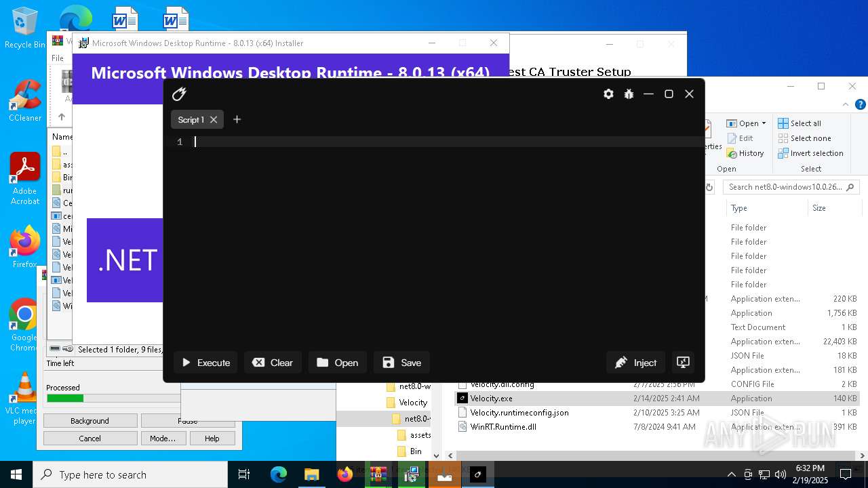Click the screen icon beside Inject
The height and width of the screenshot is (488, 868).
point(683,363)
